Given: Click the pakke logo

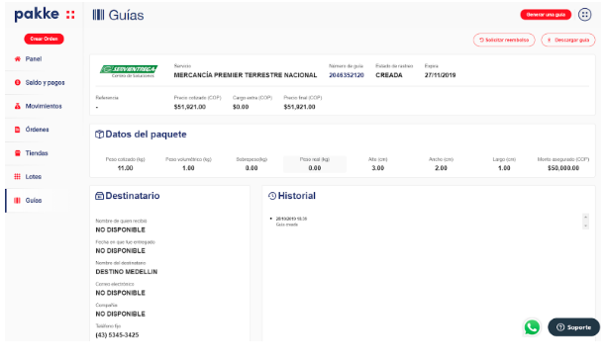Looking at the screenshot, I should coord(45,15).
